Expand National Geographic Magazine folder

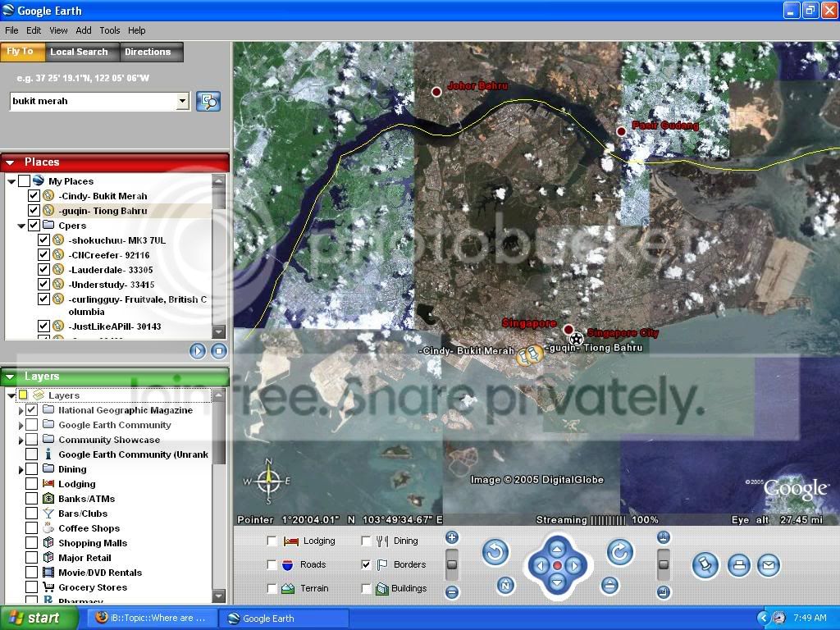[x=21, y=410]
